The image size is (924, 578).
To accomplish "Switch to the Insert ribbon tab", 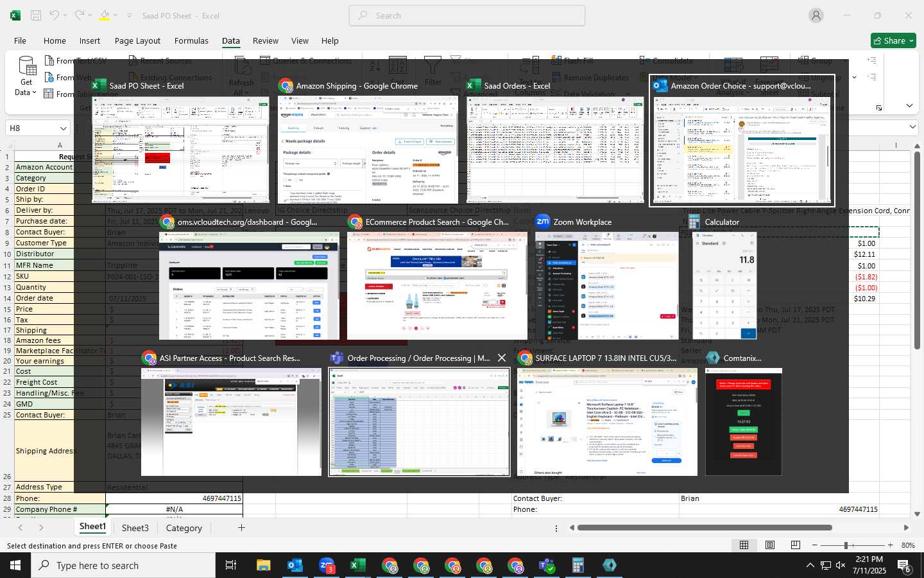I will (x=90, y=40).
